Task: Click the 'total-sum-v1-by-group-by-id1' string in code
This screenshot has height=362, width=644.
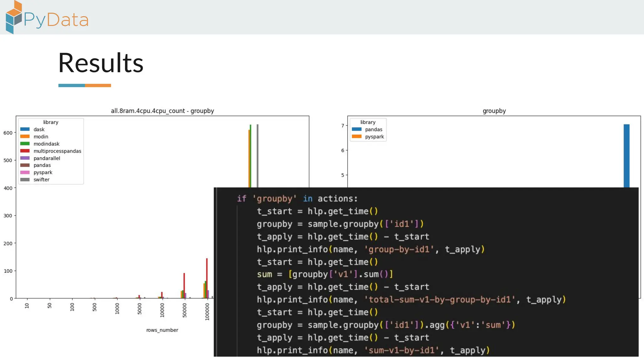Action: pyautogui.click(x=439, y=299)
